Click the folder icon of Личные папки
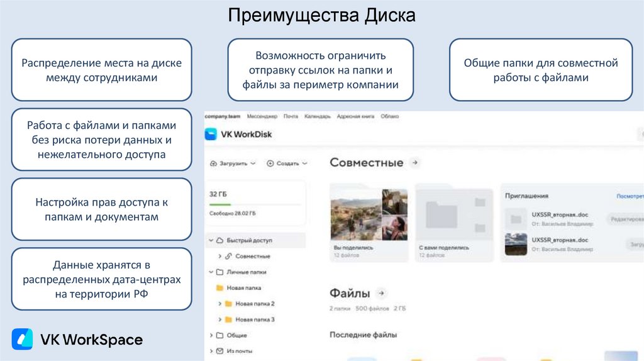 [219, 272]
